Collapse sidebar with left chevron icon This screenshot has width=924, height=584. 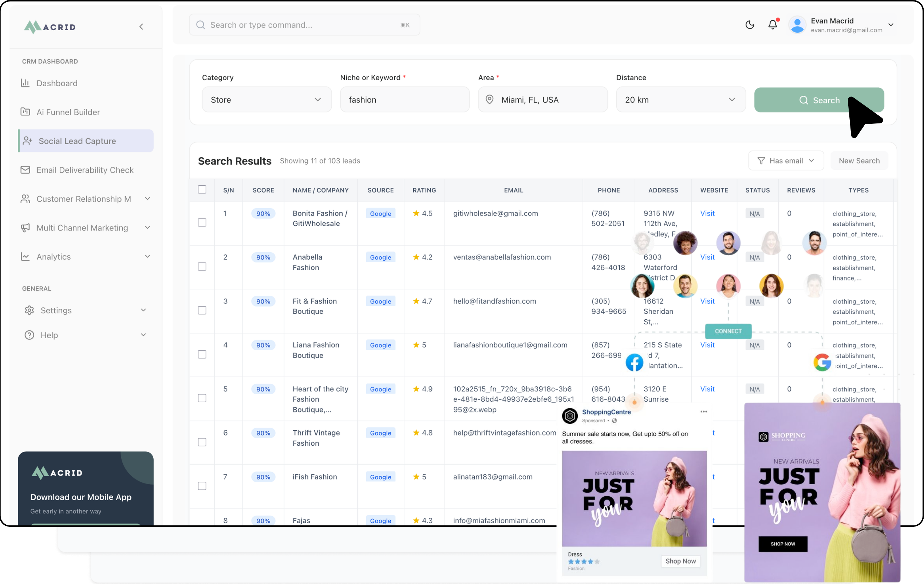pyautogui.click(x=141, y=27)
